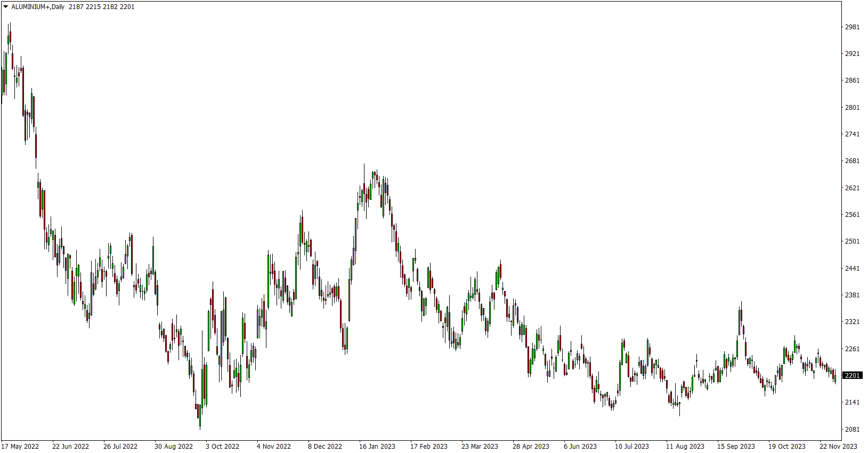Click the 2141 price axis label

tap(852, 402)
